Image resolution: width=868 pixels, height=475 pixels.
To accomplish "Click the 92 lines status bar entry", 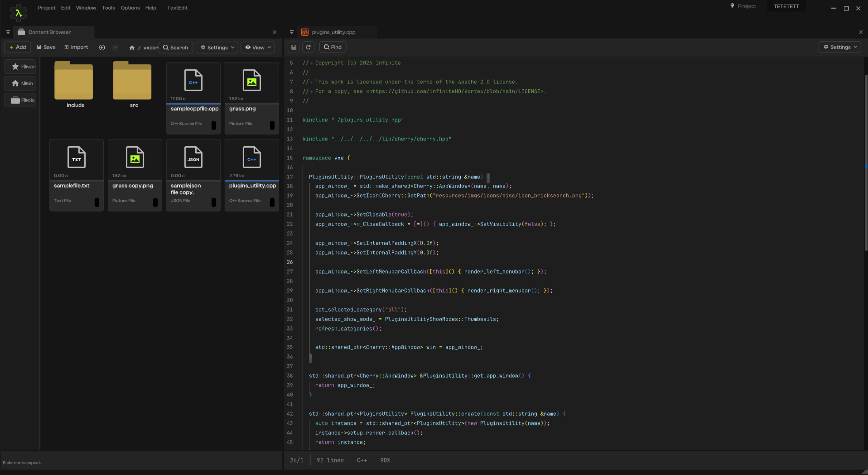I will [x=330, y=460].
